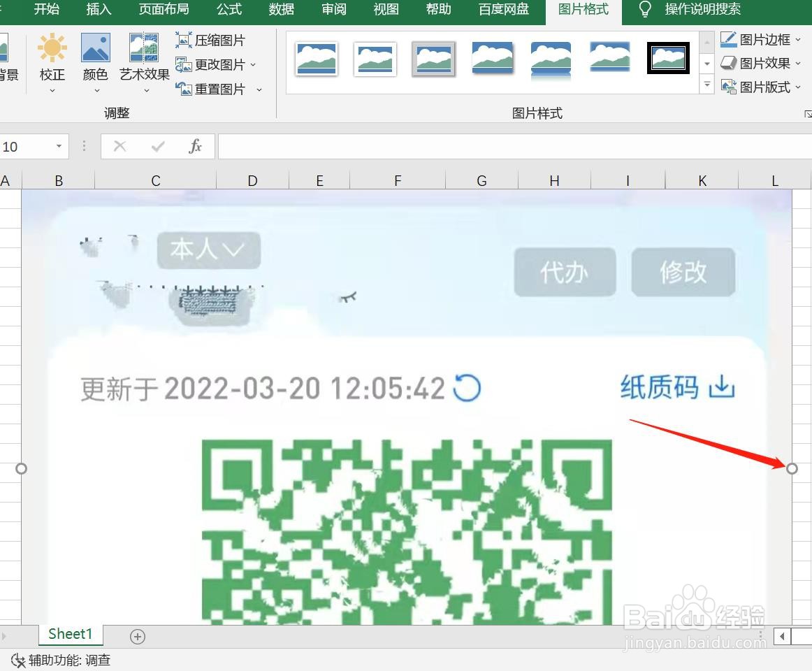Screen dimensions: 812x671
Task: Click the 图片版式 picture layout icon
Action: (729, 87)
